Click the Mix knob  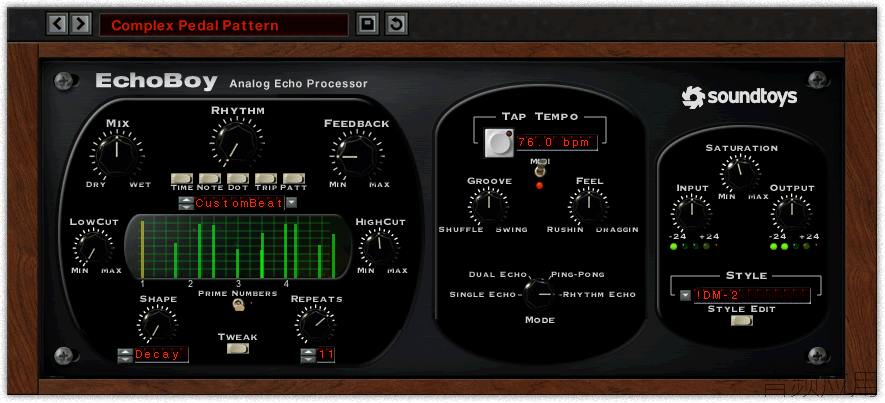coord(117,155)
